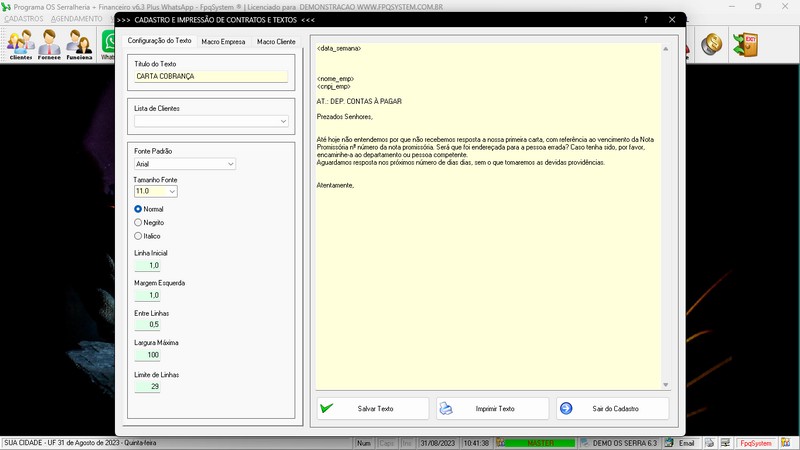Click the blue arrow icon on Sair do Cadastro
Image resolution: width=800 pixels, height=450 pixels.
tap(566, 408)
